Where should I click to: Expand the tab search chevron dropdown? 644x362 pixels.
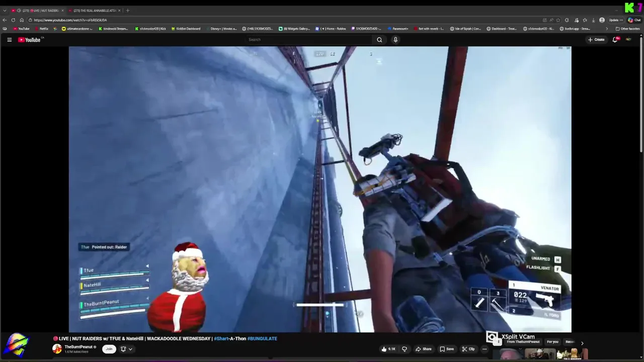click(x=5, y=11)
